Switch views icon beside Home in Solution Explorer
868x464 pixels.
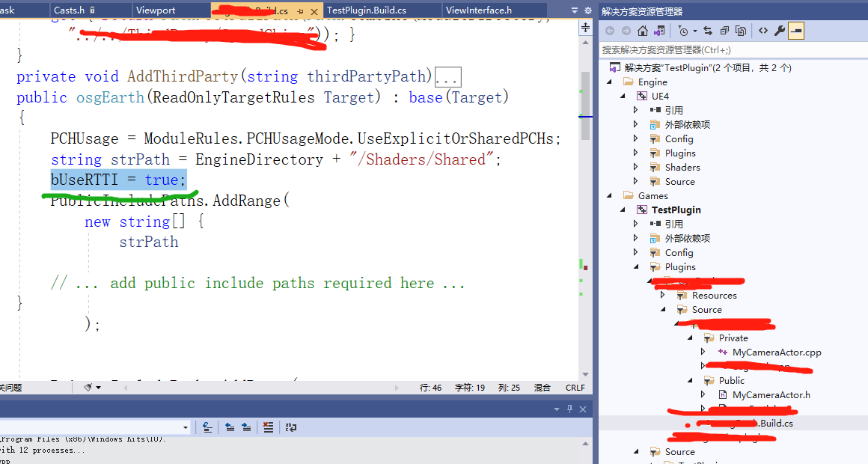(658, 31)
